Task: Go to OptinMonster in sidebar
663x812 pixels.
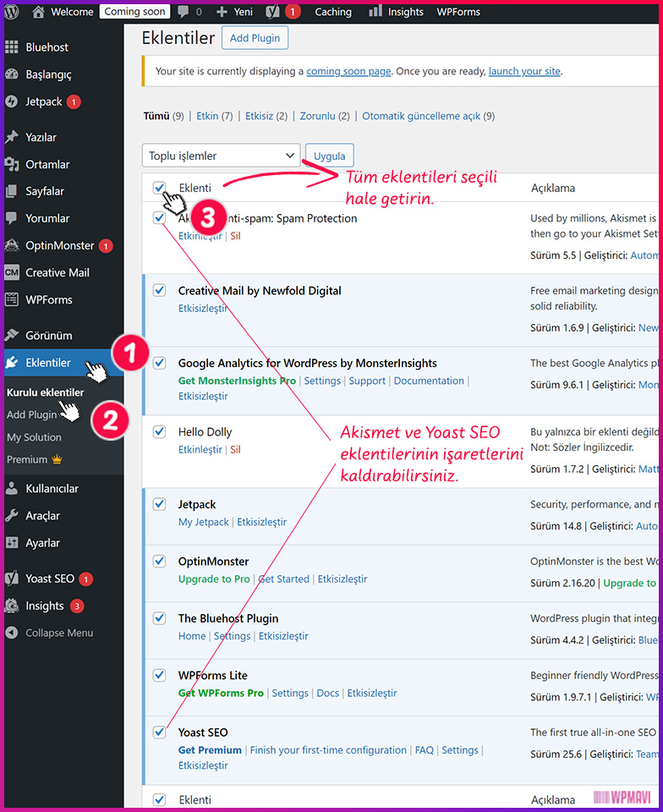Action: (59, 245)
